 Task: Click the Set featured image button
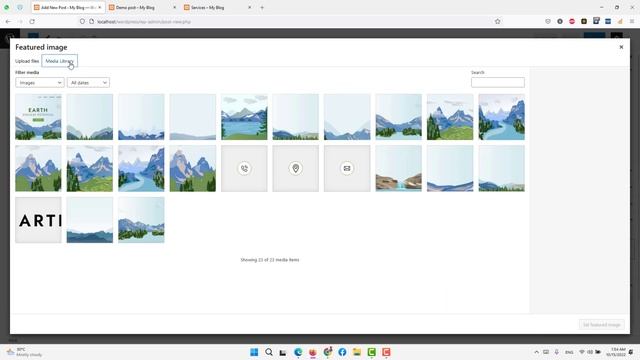(x=601, y=324)
